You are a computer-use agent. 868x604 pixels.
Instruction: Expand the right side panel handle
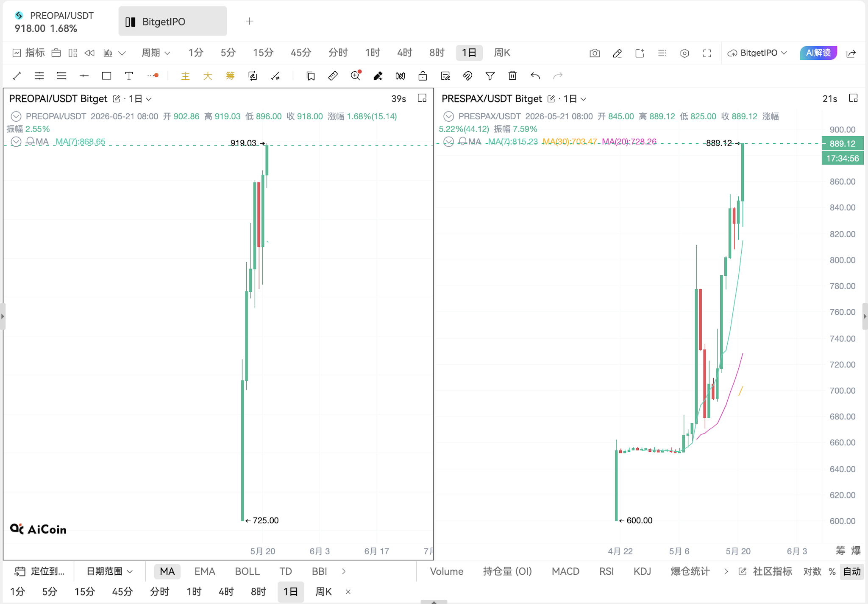click(865, 316)
